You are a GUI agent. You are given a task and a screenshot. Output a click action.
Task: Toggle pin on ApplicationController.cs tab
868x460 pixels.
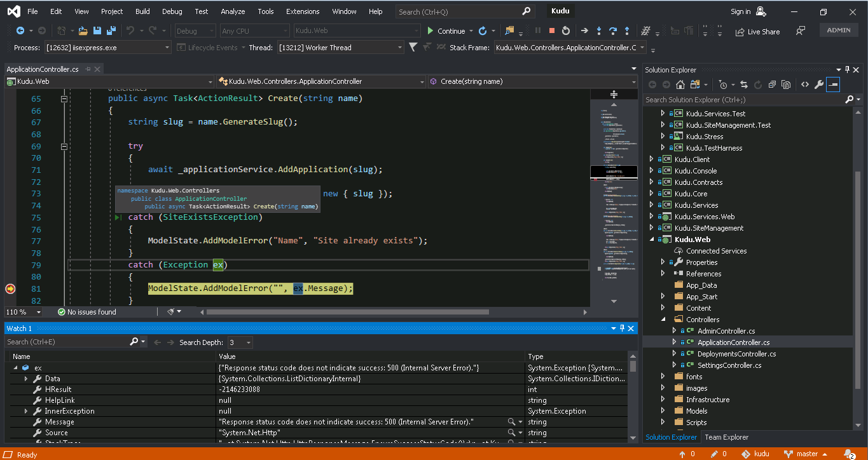[x=88, y=69]
